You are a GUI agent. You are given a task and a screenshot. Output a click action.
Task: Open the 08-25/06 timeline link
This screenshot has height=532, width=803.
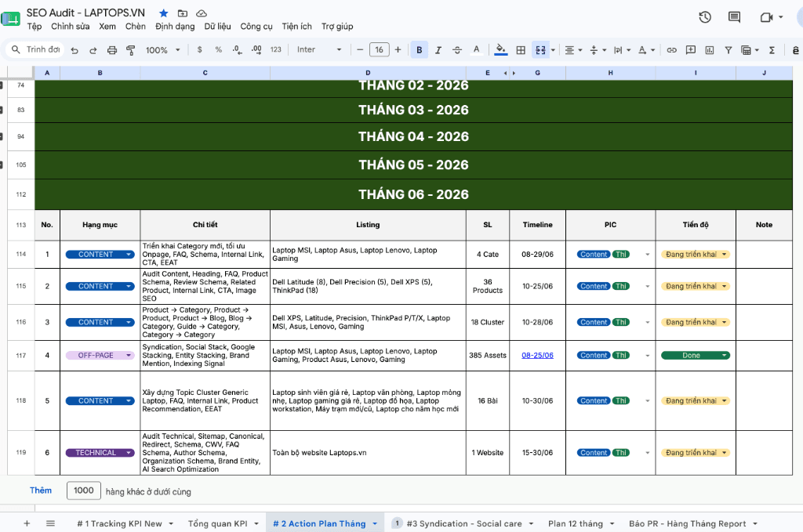click(537, 355)
